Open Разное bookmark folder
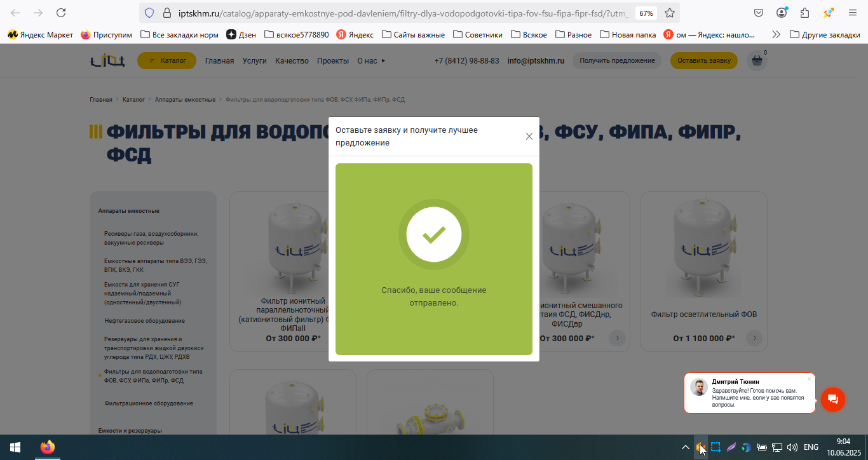 click(x=574, y=35)
